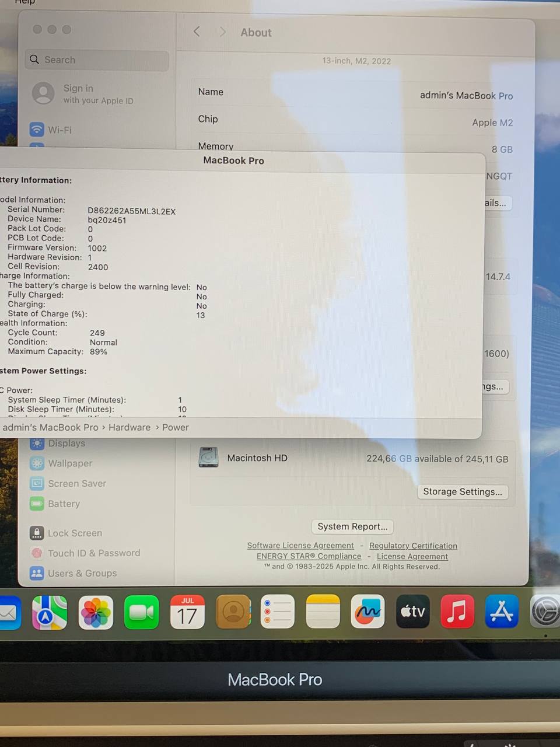Viewport: 560px width, 747px height.
Task: Click the Search field in System Settings
Action: pyautogui.click(x=97, y=60)
